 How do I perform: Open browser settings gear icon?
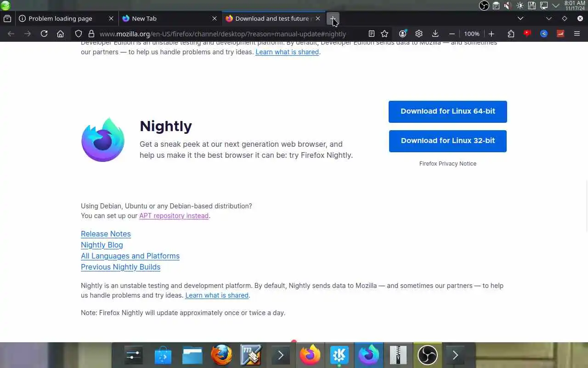(x=419, y=34)
